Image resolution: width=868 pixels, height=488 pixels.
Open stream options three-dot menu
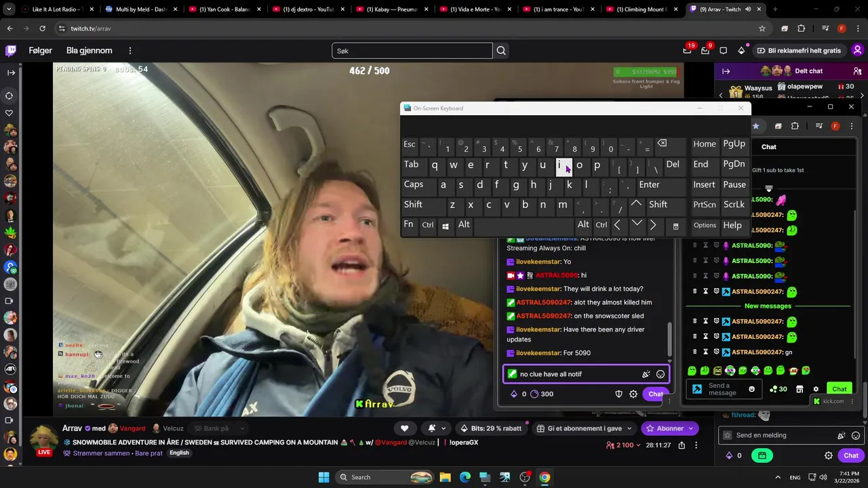[696, 445]
